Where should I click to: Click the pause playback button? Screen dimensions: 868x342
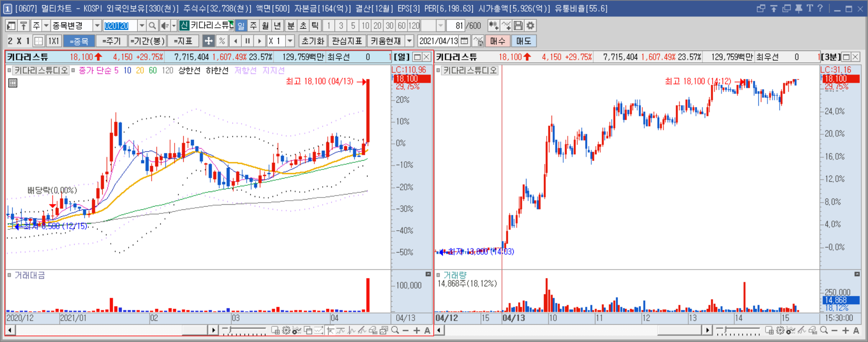pyautogui.click(x=247, y=41)
